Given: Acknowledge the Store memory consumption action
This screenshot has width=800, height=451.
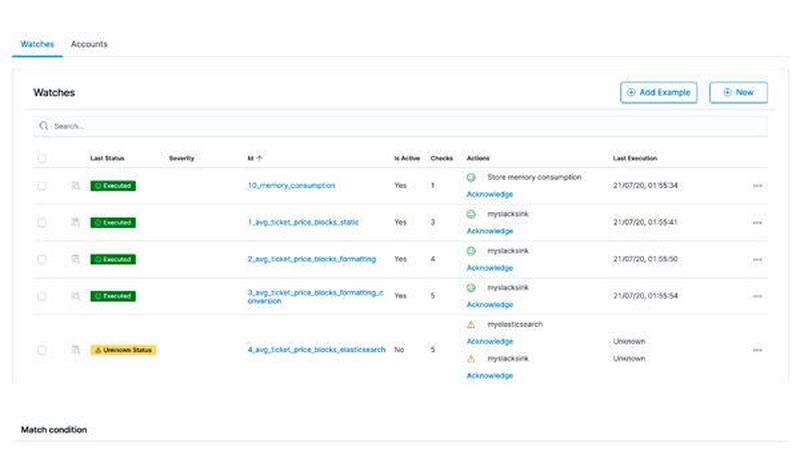Looking at the screenshot, I should click(490, 194).
